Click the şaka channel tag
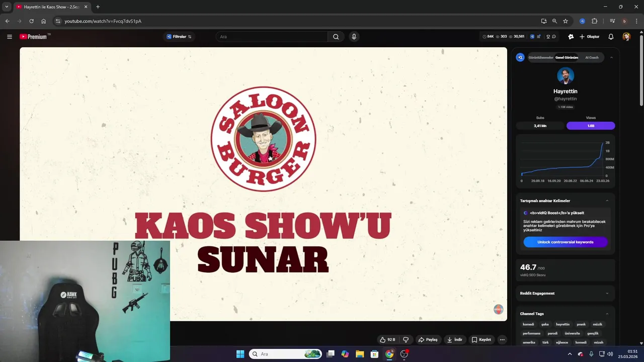Screen dimensions: 644x362 point(545,324)
